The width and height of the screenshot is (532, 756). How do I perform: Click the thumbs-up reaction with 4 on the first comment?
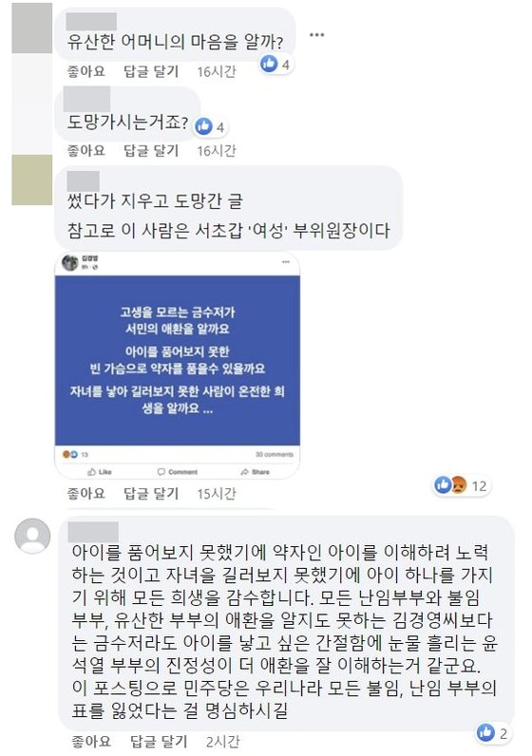275,64
